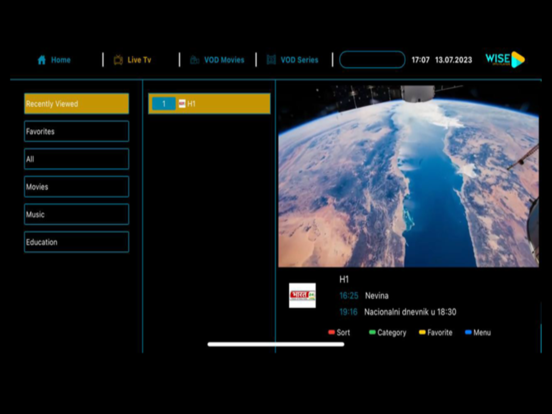Click the channel logo thumbnail below preview
Screen dimensions: 552x414
pos(302,295)
